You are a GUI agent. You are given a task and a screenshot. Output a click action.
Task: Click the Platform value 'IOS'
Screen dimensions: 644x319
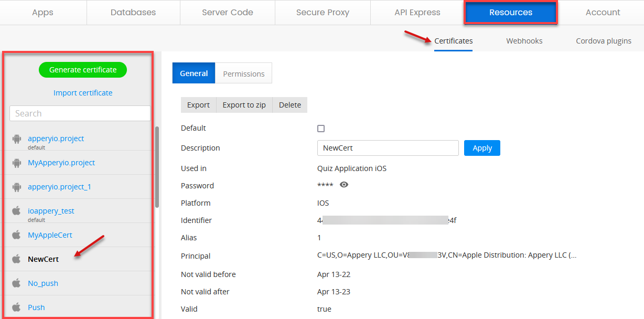pyautogui.click(x=323, y=203)
